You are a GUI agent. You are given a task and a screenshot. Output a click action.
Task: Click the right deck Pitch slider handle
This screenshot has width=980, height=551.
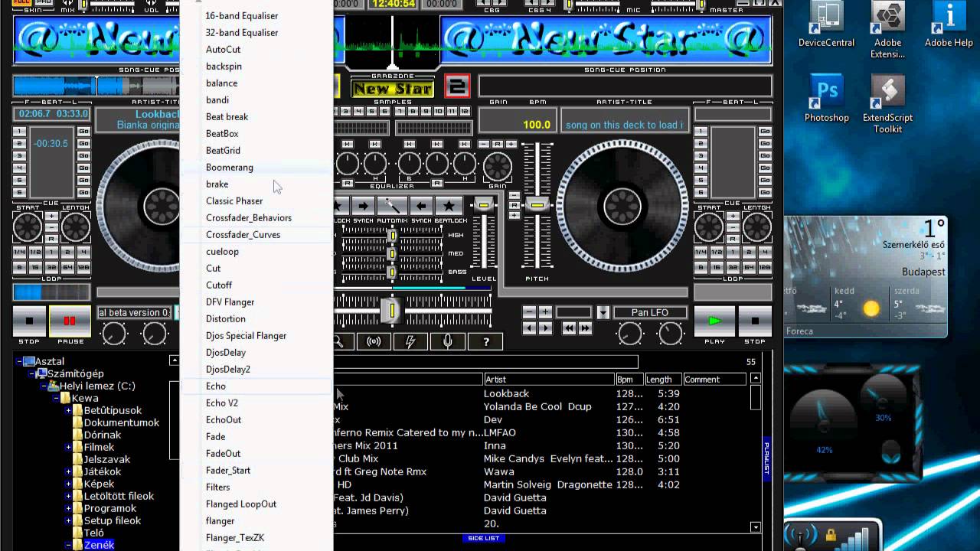[x=537, y=205]
